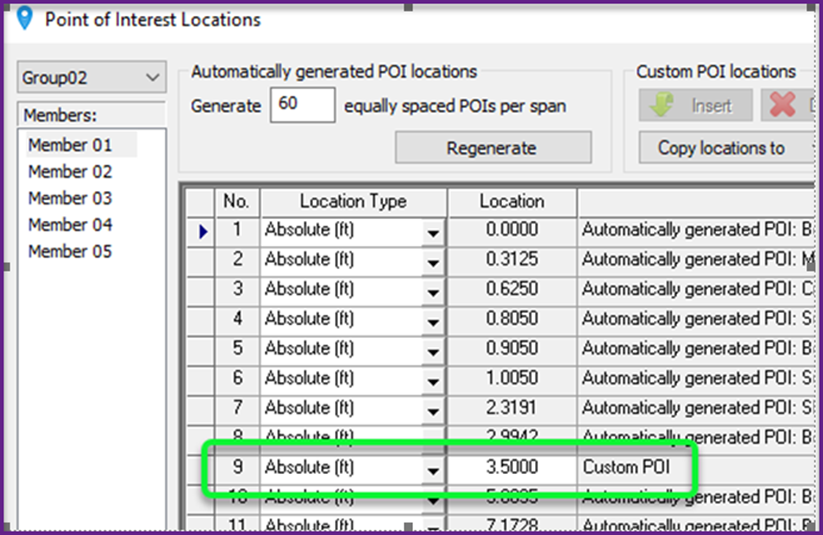This screenshot has width=823, height=535.
Task: Select Member 05 in Members list
Action: 70,252
